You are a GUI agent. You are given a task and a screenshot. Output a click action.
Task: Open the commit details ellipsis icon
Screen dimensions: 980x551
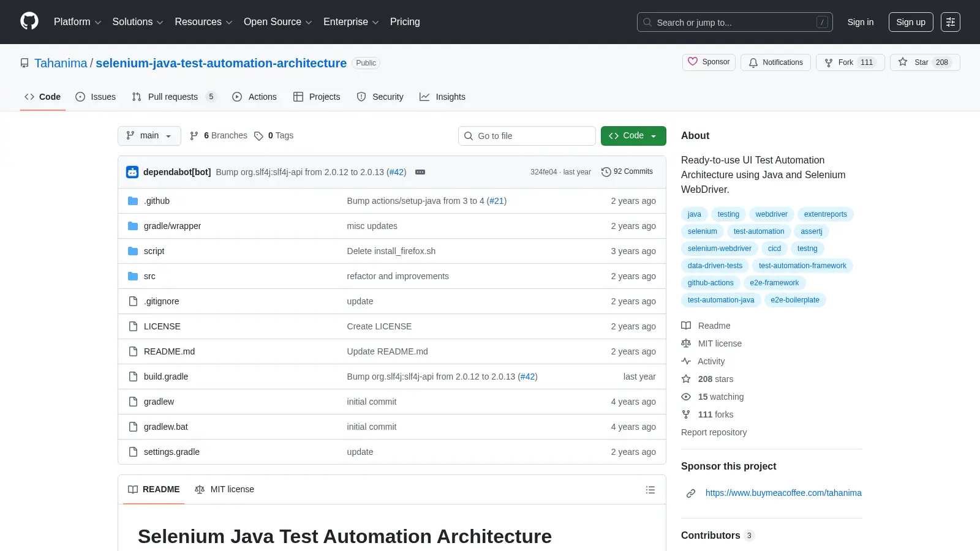click(x=420, y=172)
